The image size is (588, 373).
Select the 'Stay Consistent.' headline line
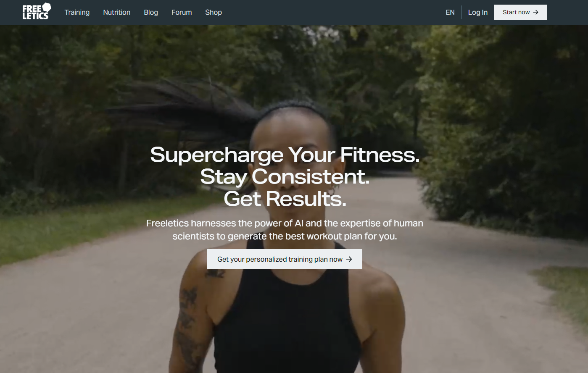(x=285, y=177)
